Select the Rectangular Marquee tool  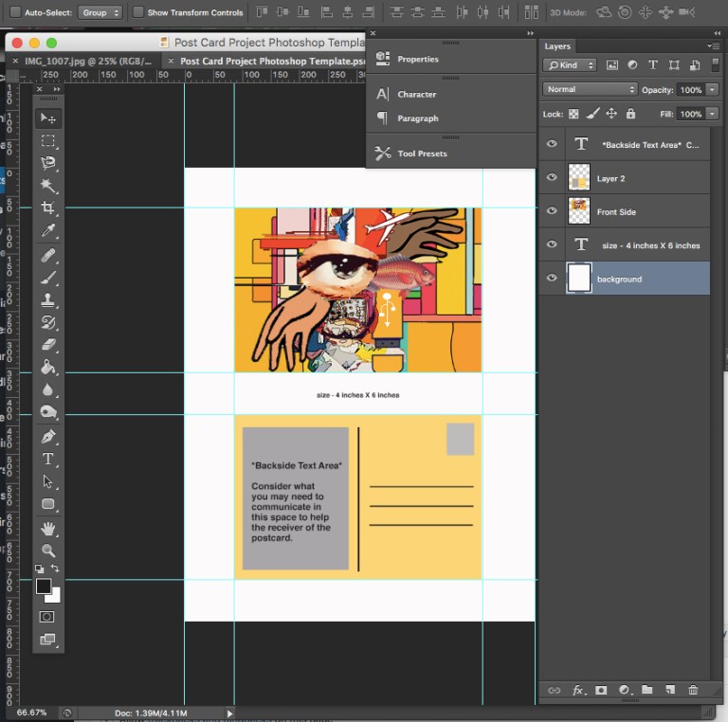(47, 140)
